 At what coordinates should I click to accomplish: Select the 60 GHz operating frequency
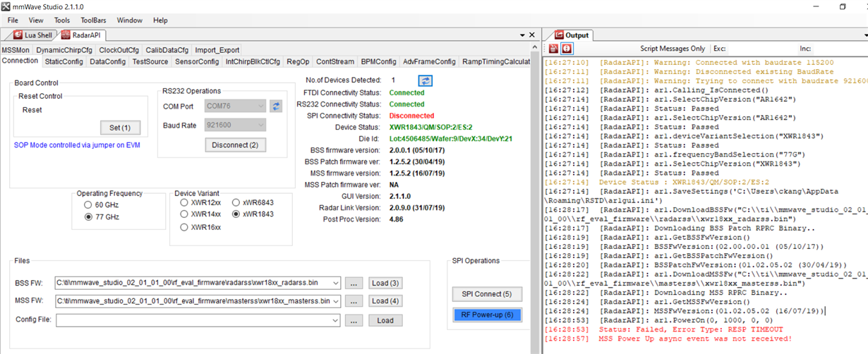[x=88, y=205]
